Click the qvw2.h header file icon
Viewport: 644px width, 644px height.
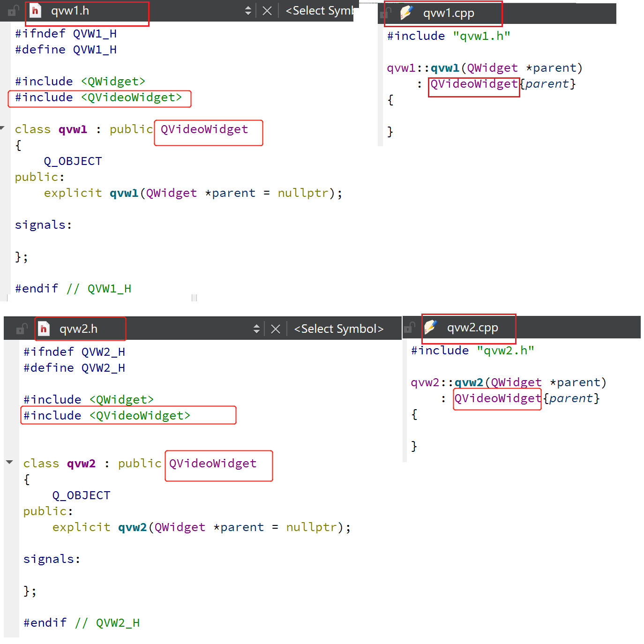44,329
